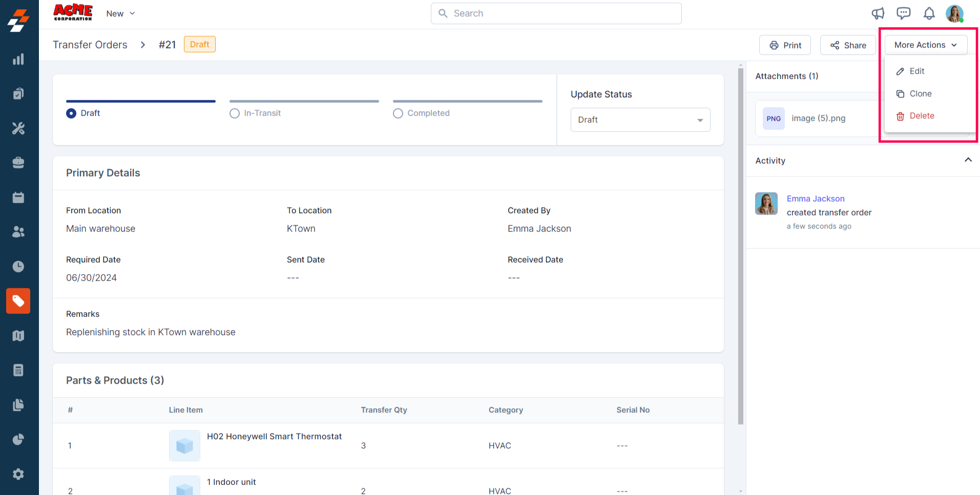Choose Clone from More Actions menu
This screenshot has height=495, width=980.
[x=920, y=94]
